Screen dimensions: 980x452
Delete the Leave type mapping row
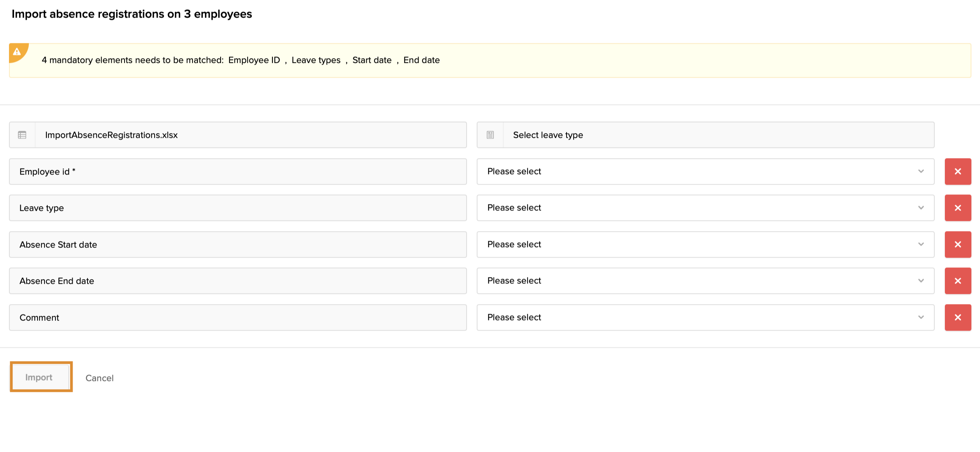[957, 208]
